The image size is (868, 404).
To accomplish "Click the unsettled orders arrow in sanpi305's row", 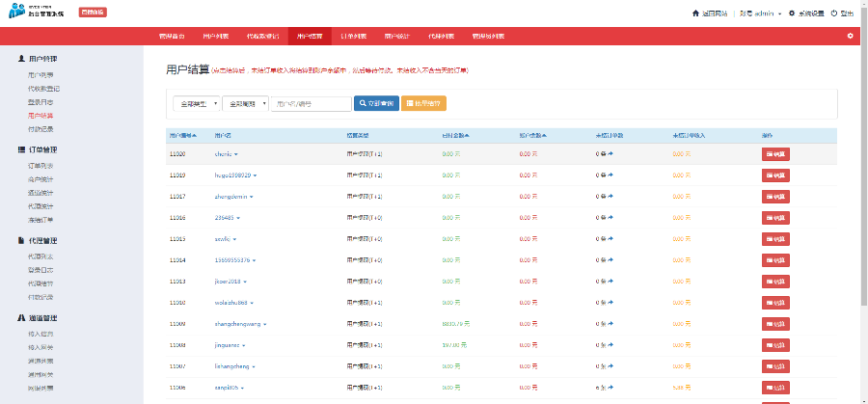I will 610,388.
